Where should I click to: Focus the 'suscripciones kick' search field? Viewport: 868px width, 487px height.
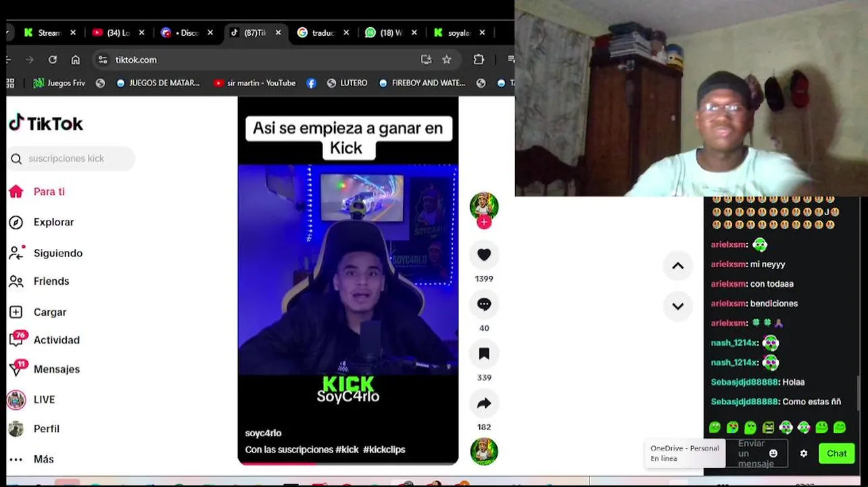(x=72, y=158)
